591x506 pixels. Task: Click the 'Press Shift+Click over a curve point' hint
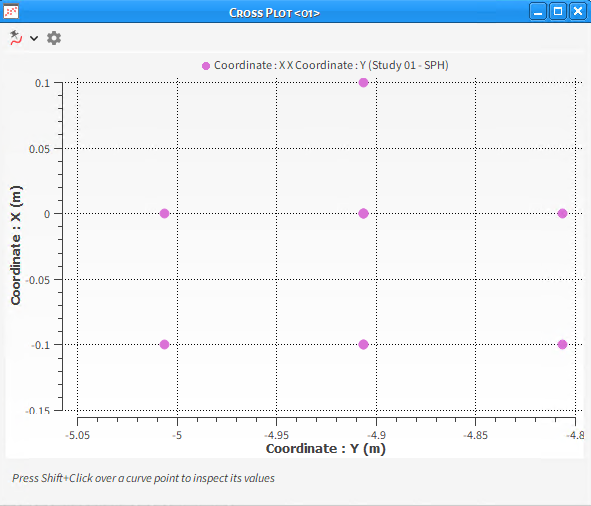(x=143, y=478)
